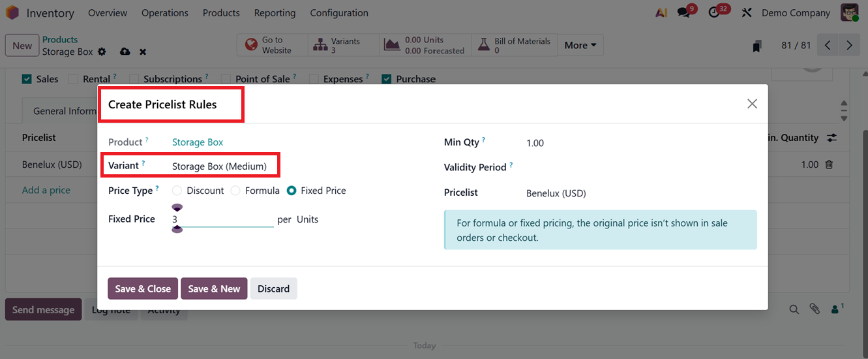Toggle the Sales checkbox

[x=27, y=79]
